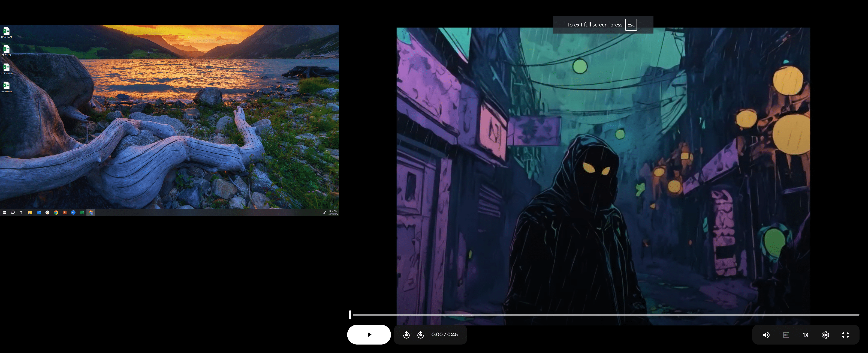Open taskbar search

(13, 212)
